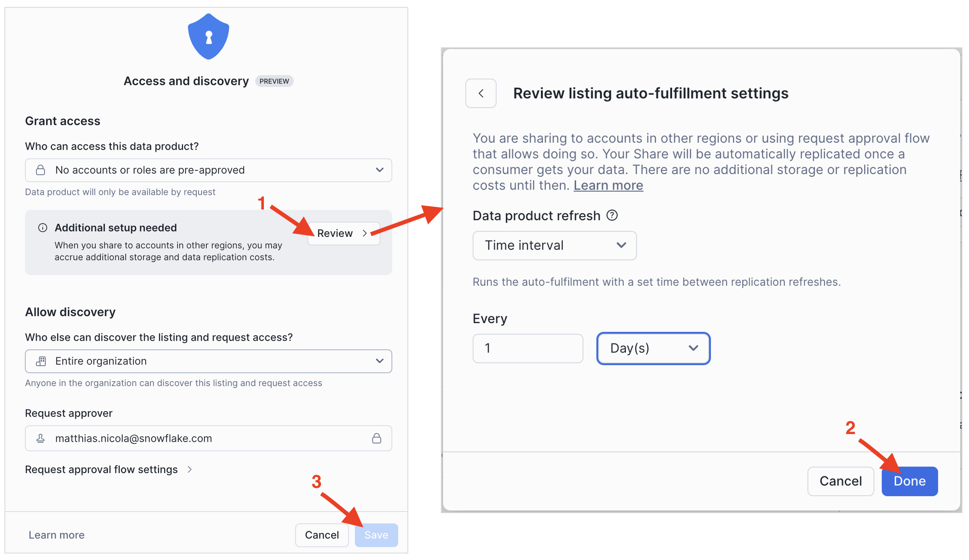Click the Review button
This screenshot has height=560, width=969.
tap(343, 233)
